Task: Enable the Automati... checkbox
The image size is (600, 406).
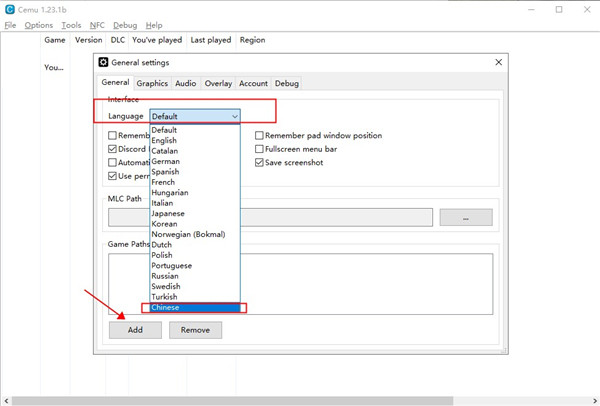Action: point(112,163)
